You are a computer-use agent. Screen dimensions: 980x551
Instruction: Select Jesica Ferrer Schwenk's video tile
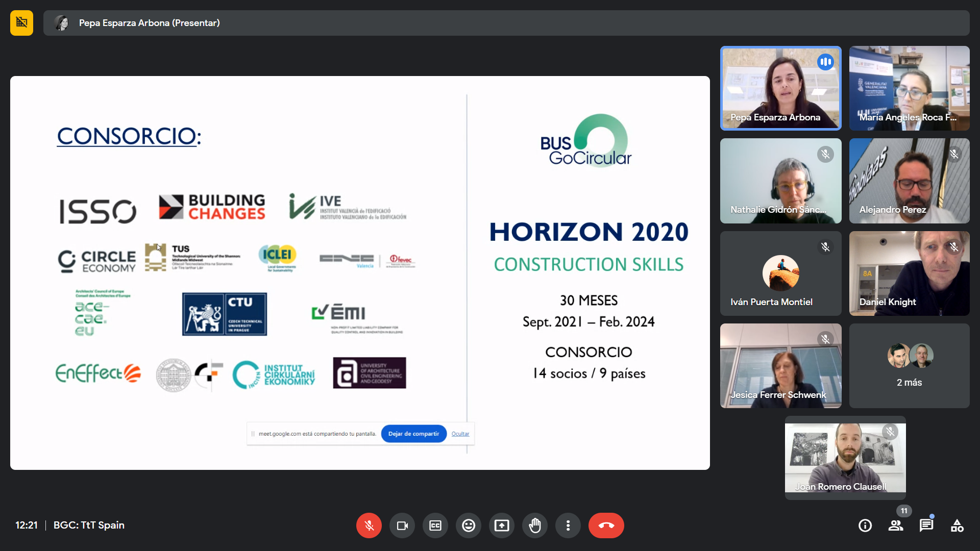click(x=781, y=366)
